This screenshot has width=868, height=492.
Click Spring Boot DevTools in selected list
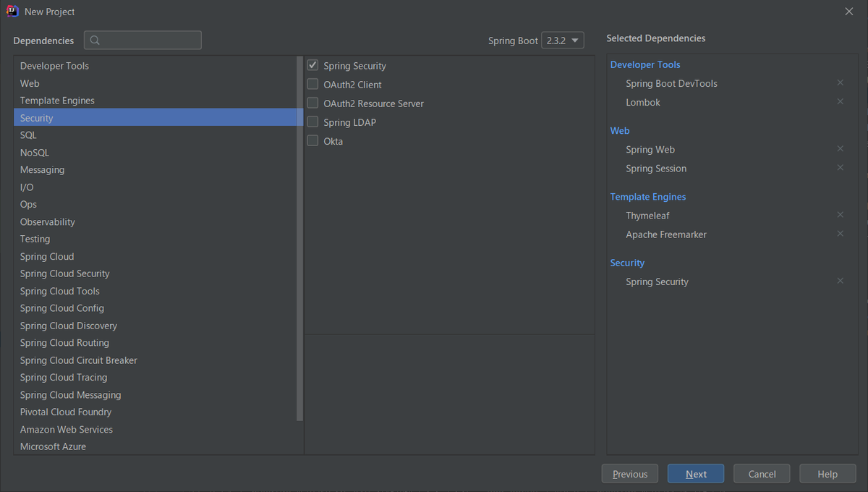(671, 83)
